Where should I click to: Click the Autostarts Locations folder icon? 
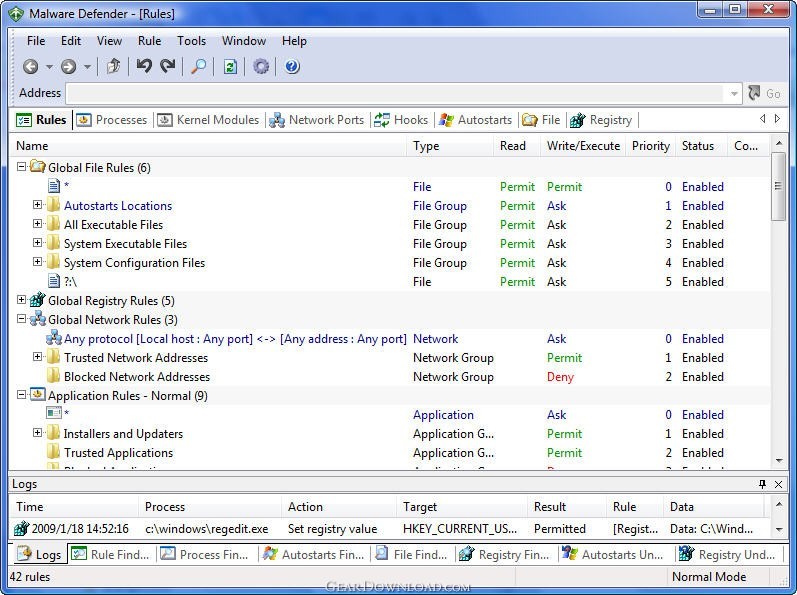53,205
